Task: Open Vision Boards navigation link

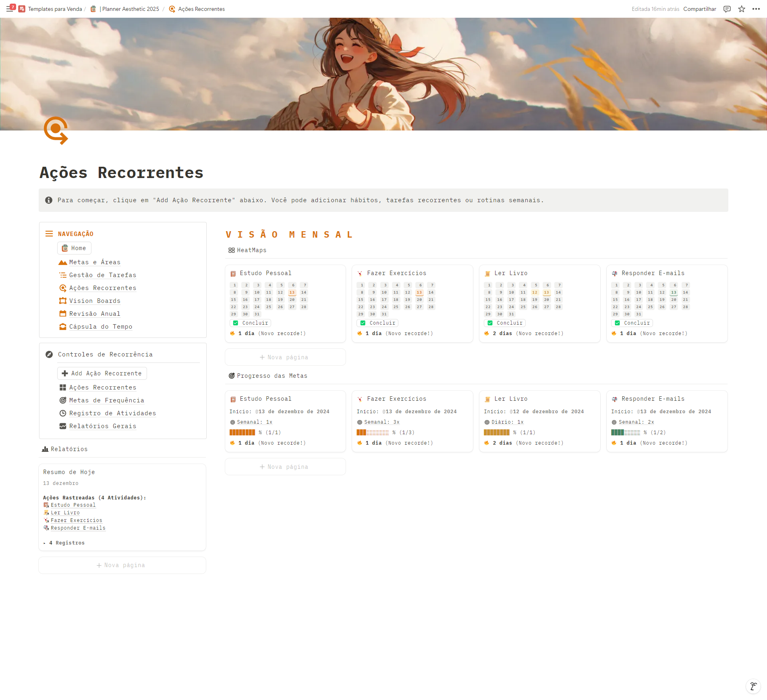Action: 95,301
